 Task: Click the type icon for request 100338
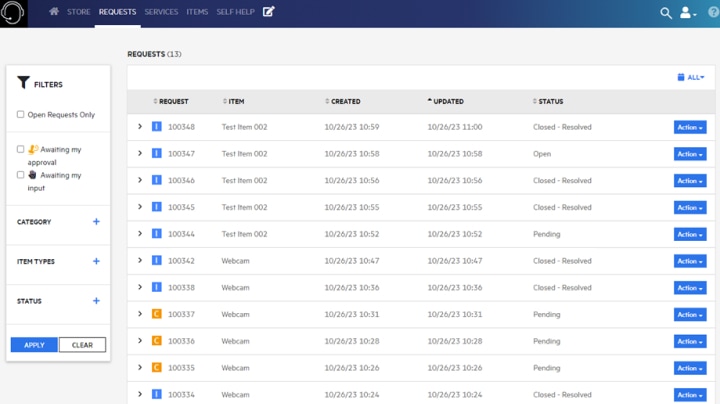tap(157, 287)
